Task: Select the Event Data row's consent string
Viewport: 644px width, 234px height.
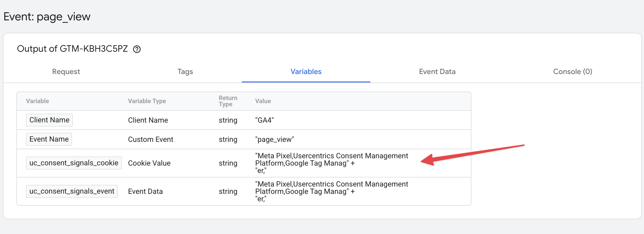Action: pyautogui.click(x=332, y=191)
